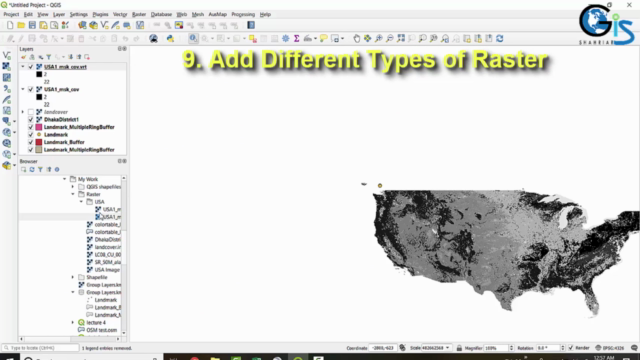Open the Data Source Manager icon
This screenshot has width=640, height=360.
coord(82,25)
